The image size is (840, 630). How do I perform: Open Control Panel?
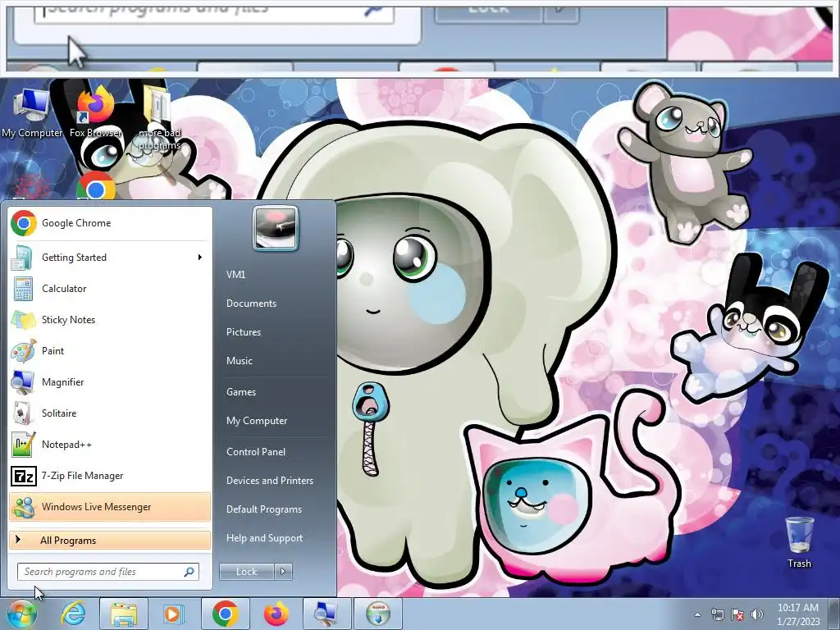point(256,452)
